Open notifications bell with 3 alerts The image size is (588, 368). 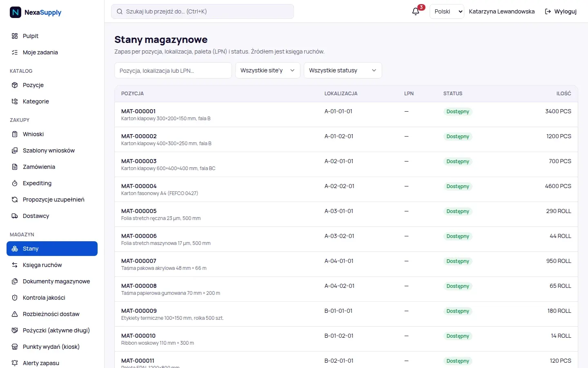tap(416, 11)
